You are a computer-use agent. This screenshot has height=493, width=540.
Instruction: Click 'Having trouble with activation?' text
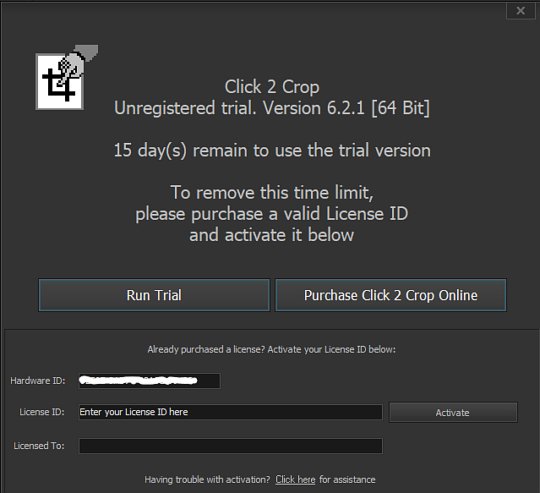coord(207,480)
